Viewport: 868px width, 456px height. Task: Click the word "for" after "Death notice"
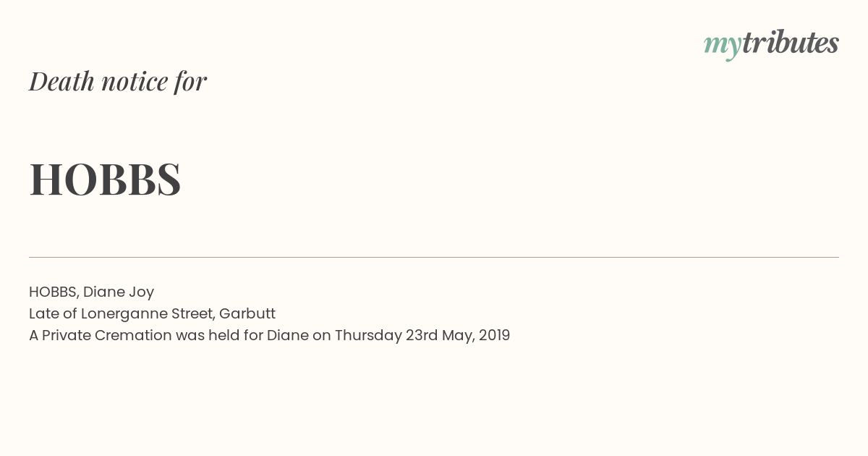pos(190,82)
